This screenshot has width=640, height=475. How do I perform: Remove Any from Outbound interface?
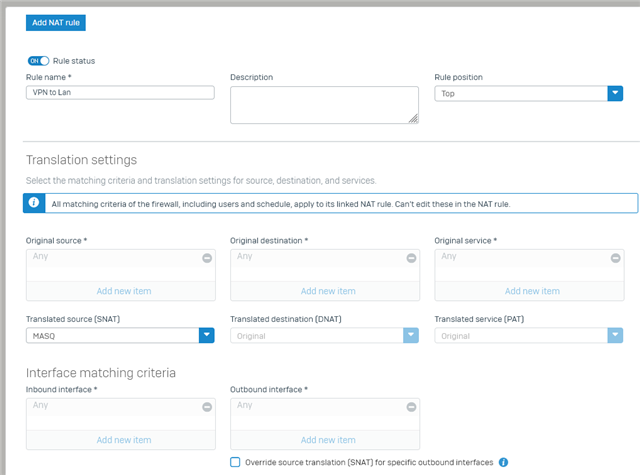(x=411, y=407)
